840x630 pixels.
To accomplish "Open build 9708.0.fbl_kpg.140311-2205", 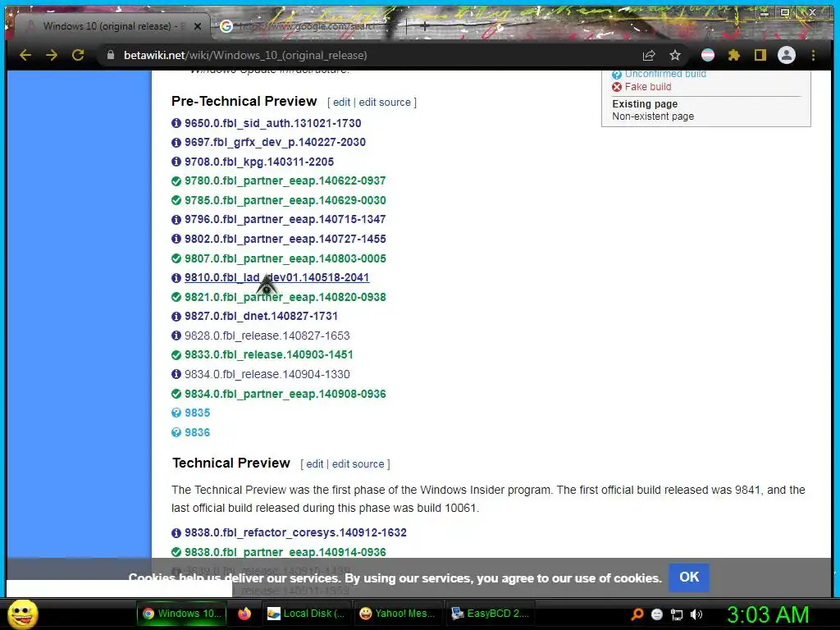I will point(258,162).
